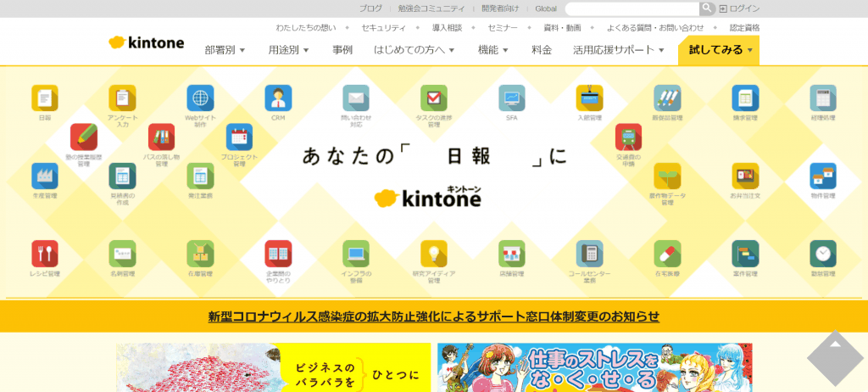The height and width of the screenshot is (392, 868).
Task: Click the CRM person icon
Action: [278, 98]
